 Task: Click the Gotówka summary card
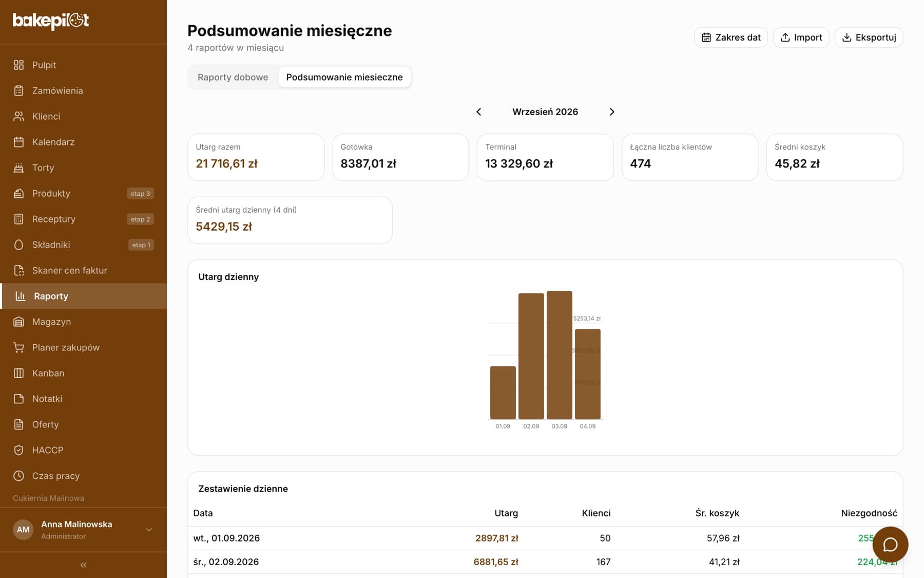401,157
